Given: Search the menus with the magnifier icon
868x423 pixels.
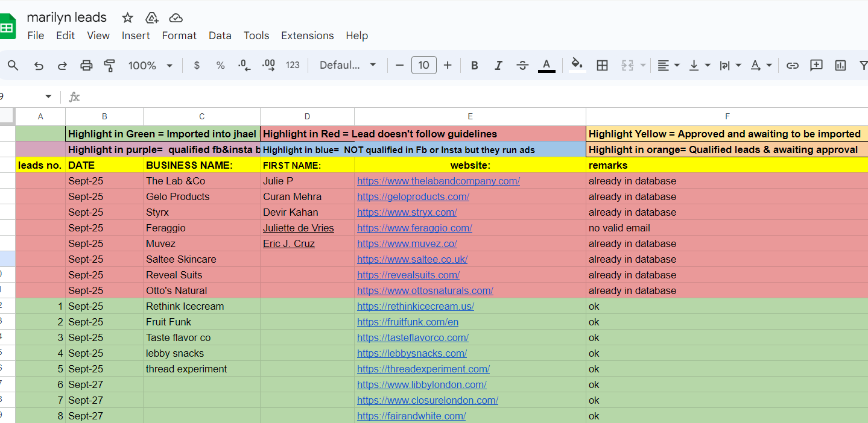Looking at the screenshot, I should 13,65.
